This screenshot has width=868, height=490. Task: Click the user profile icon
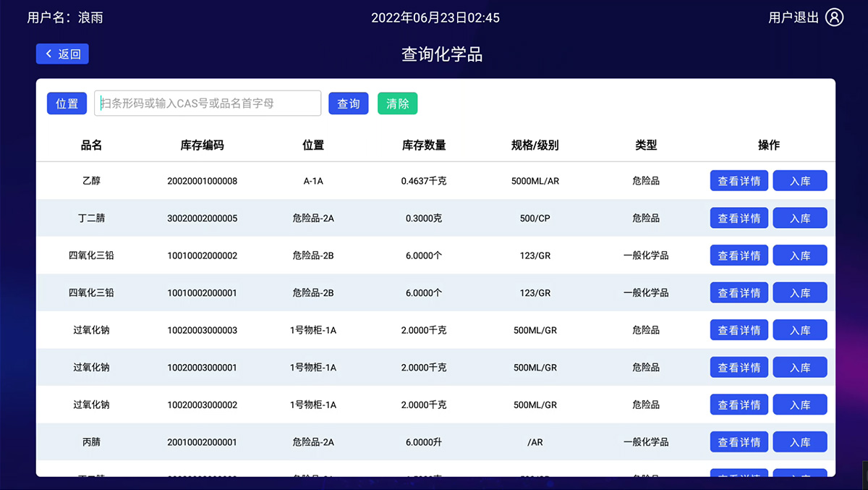pos(834,17)
